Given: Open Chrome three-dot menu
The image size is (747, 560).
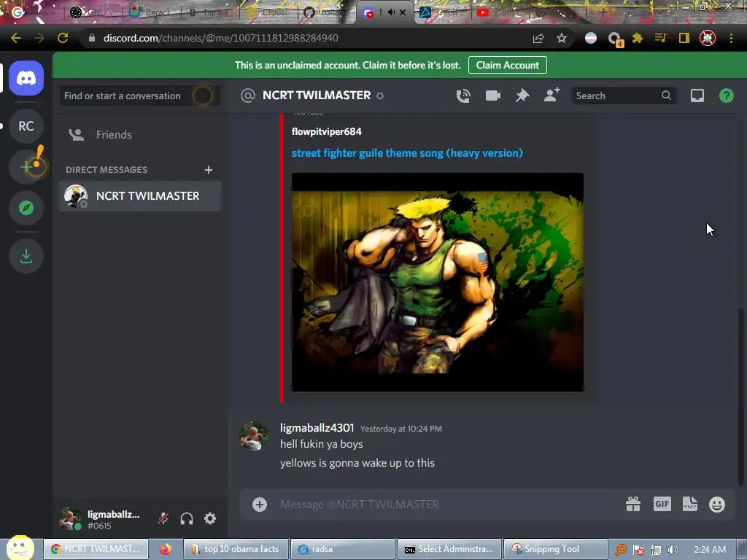Looking at the screenshot, I should tap(731, 38).
